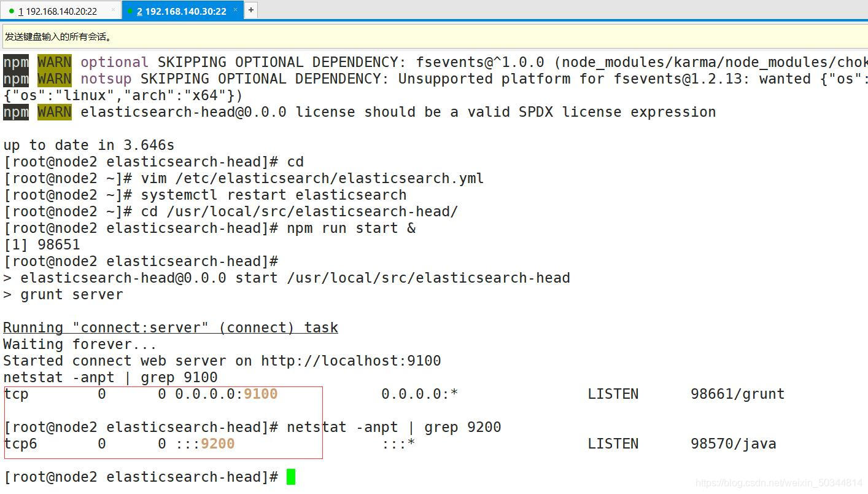Click the '发送键盘输入的所有会话。' notice bar
This screenshot has width=868, height=494.
click(434, 36)
